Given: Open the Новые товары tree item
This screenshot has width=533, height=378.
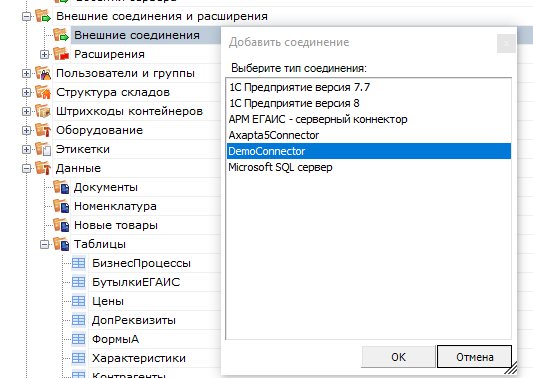Looking at the screenshot, I should (116, 225).
